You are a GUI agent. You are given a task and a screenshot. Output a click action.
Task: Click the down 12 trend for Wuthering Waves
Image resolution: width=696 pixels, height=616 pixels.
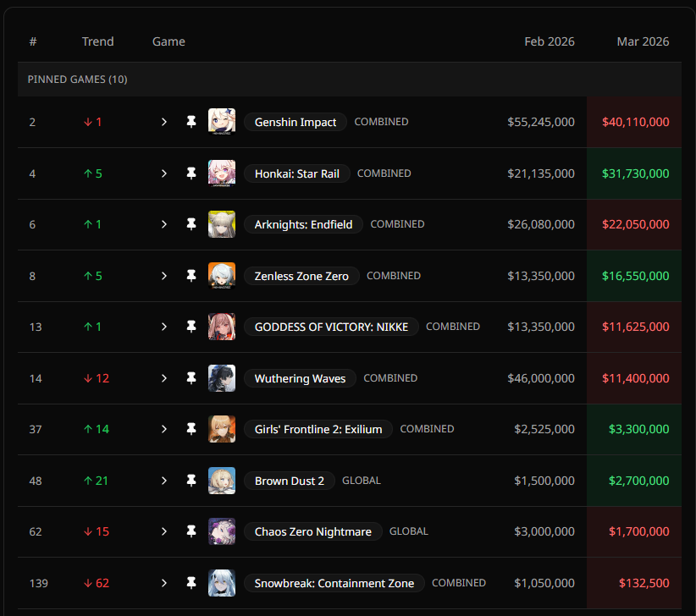[97, 378]
